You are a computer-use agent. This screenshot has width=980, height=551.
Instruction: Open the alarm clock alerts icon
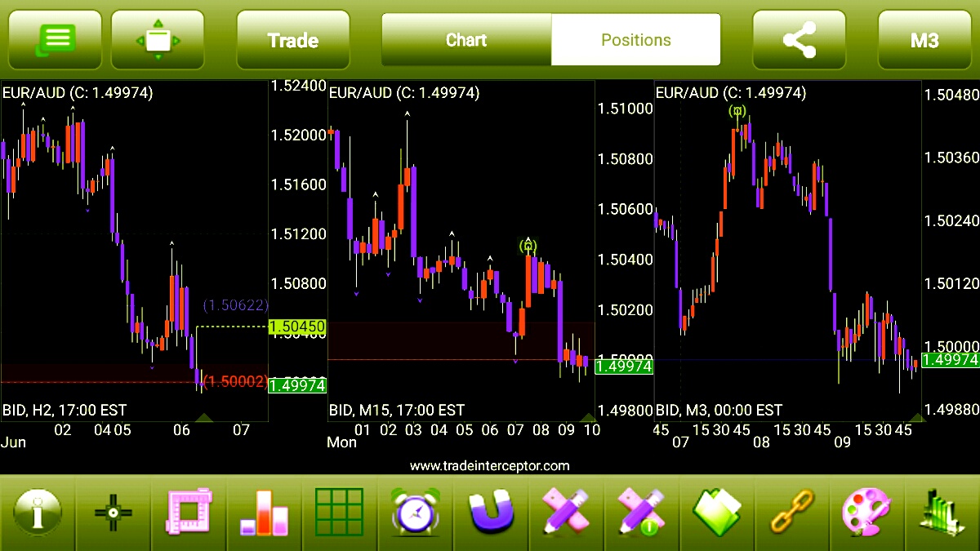416,513
